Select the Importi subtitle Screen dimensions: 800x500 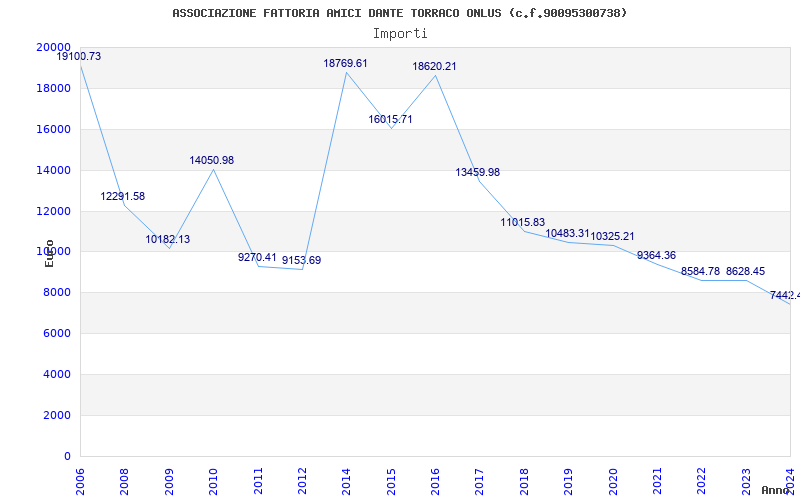pyautogui.click(x=400, y=34)
